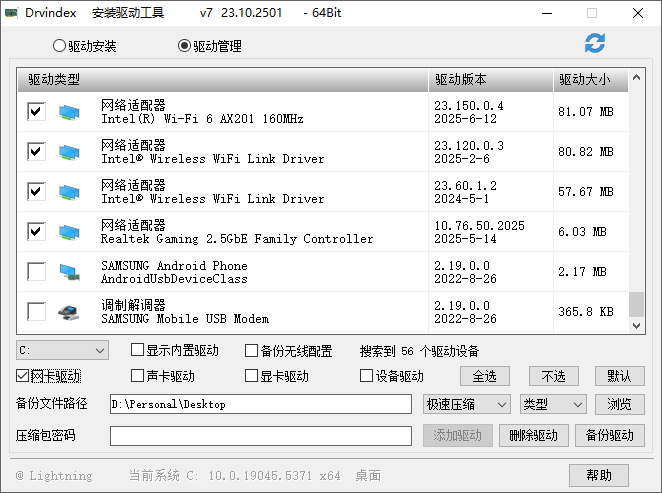Close the Drvindex window
This screenshot has height=493, width=662.
[638, 13]
